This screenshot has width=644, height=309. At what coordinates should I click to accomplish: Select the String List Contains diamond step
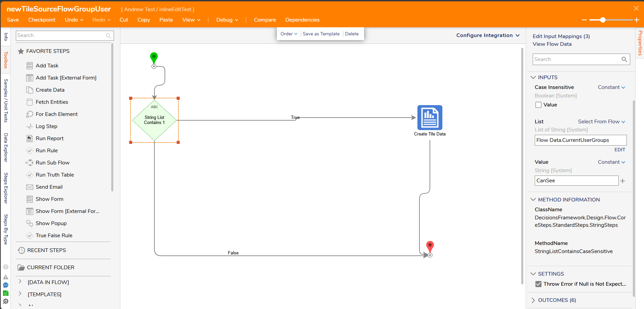[x=154, y=120]
